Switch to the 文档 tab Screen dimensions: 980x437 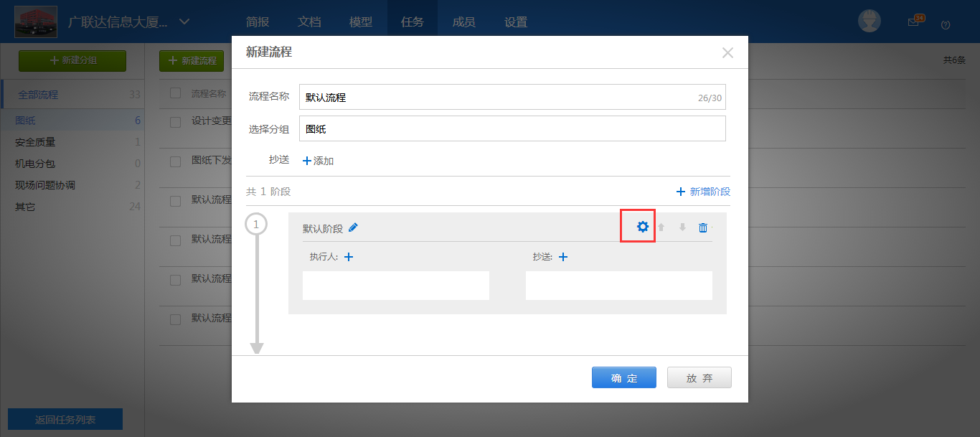(309, 22)
